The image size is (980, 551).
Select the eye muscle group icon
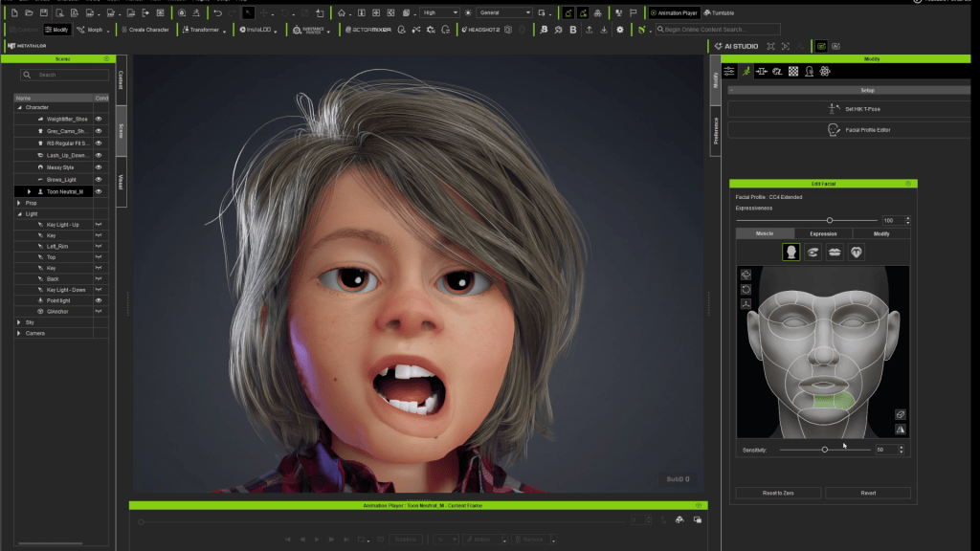click(x=813, y=253)
